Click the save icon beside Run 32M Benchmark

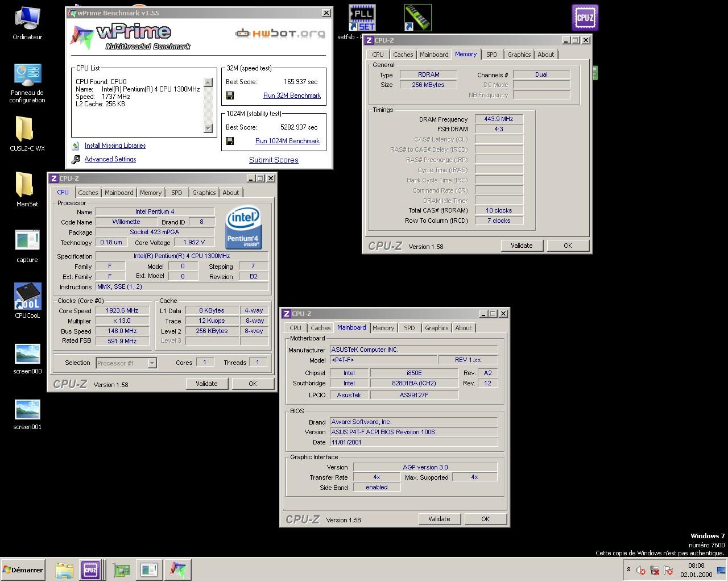[x=230, y=95]
